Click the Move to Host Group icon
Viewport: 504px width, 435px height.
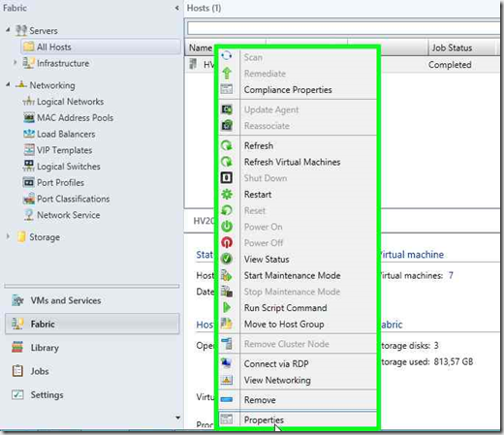(x=227, y=324)
